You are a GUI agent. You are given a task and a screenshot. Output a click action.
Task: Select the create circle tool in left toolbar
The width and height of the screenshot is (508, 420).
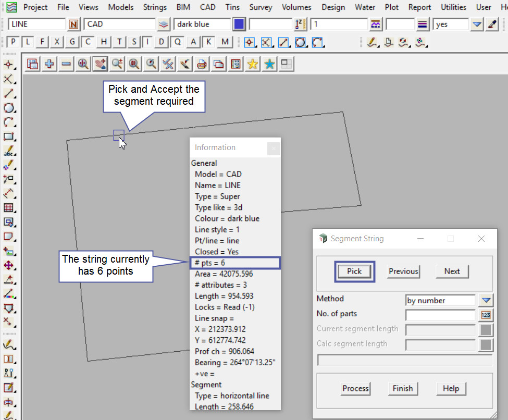pos(8,108)
